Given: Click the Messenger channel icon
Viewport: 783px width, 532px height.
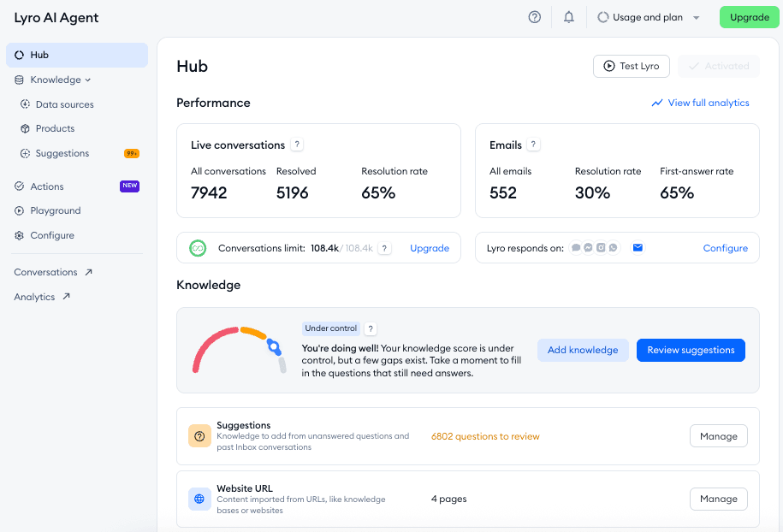Looking at the screenshot, I should (588, 247).
